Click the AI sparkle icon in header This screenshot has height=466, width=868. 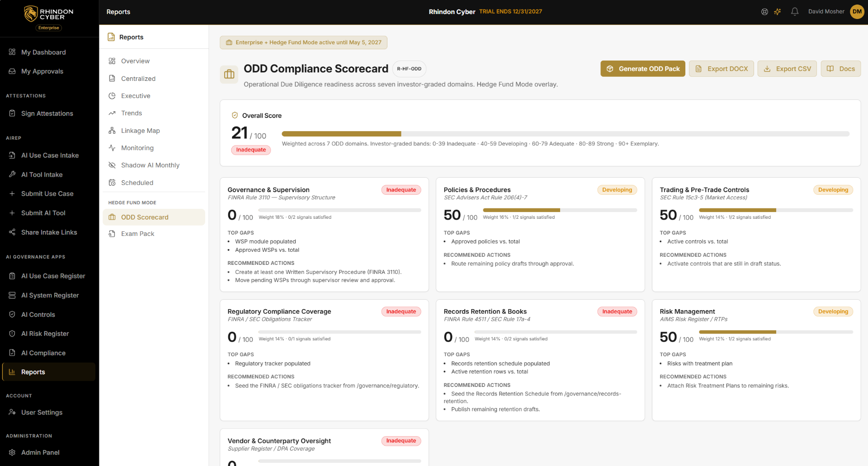tap(778, 12)
